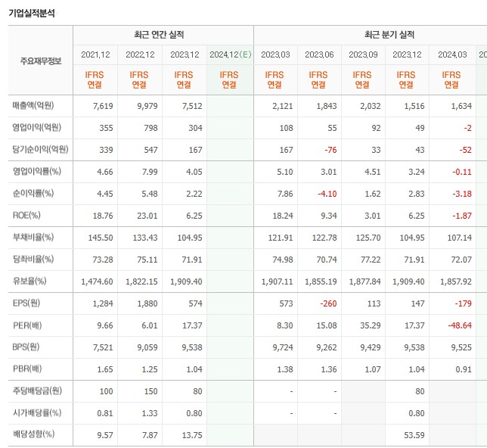Screen dimensions: 487x448
Task: Click the 유보율(%) row label
Action: point(29,281)
